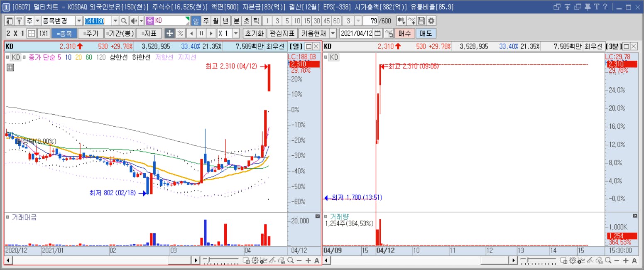The image size is (644, 270).
Task: Expand the stock code 044180 dropdown
Action: [115, 21]
